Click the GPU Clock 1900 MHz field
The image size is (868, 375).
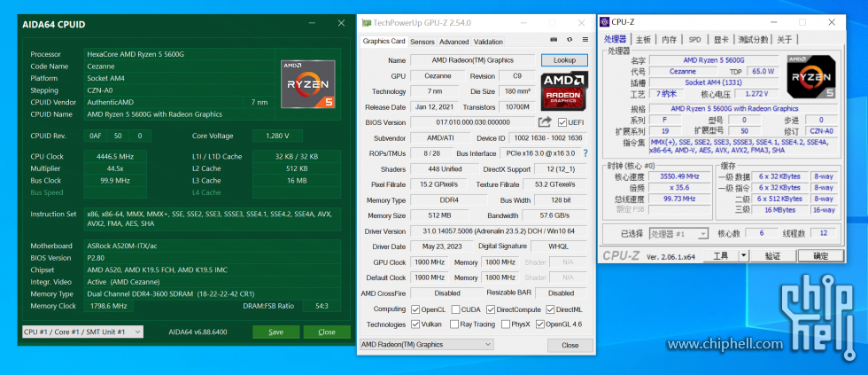(x=430, y=262)
